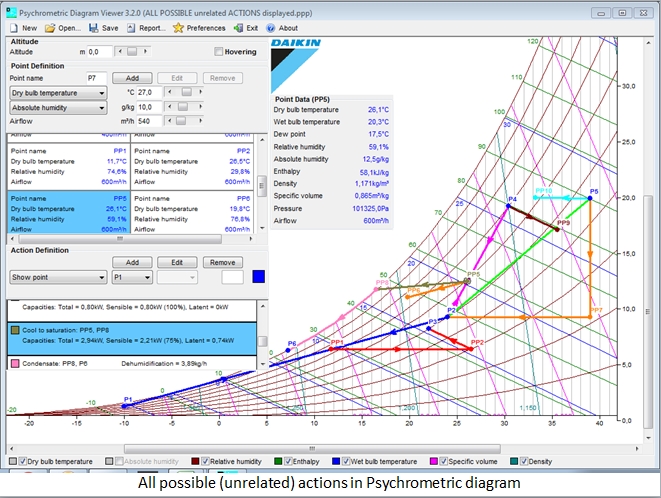Pick the blue action color swatch
This screenshot has height=498, width=661.
point(259,277)
